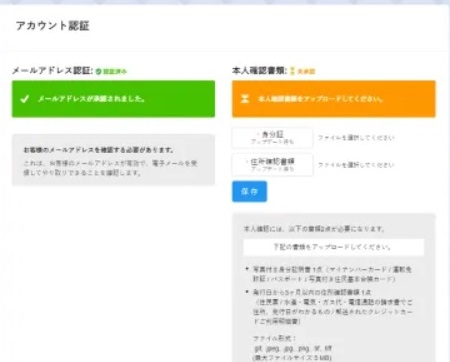450x362 pixels.
Task: Click the ファイル形式 label
Action: [x=274, y=338]
